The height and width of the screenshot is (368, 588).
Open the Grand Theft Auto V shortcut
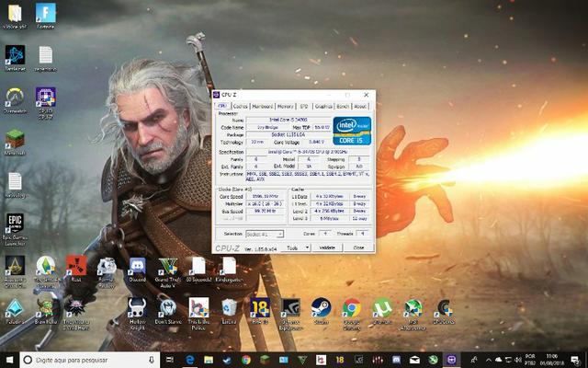point(167,271)
